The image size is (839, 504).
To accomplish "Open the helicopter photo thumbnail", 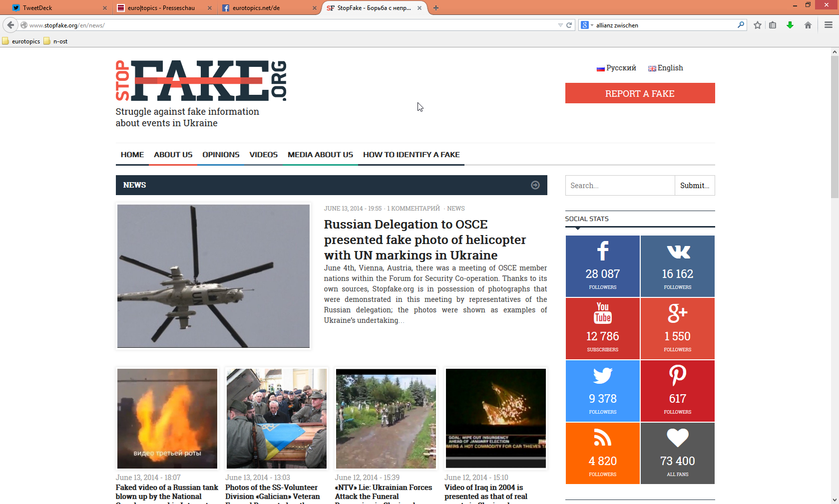I will coord(213,276).
